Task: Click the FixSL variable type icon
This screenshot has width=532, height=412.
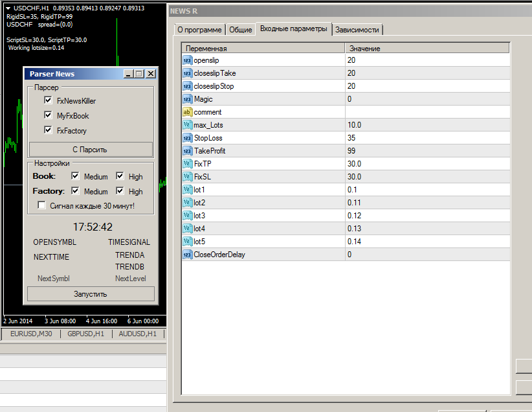Action: [x=187, y=177]
